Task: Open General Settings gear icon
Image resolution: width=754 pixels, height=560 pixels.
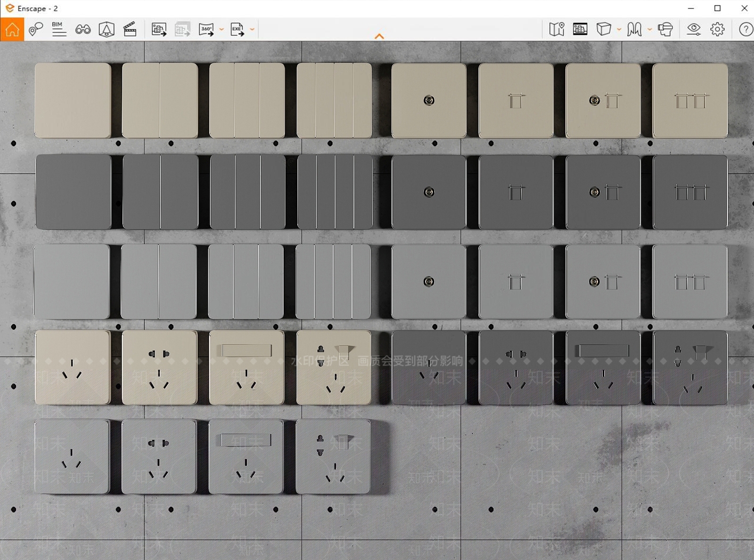Action: [x=717, y=29]
